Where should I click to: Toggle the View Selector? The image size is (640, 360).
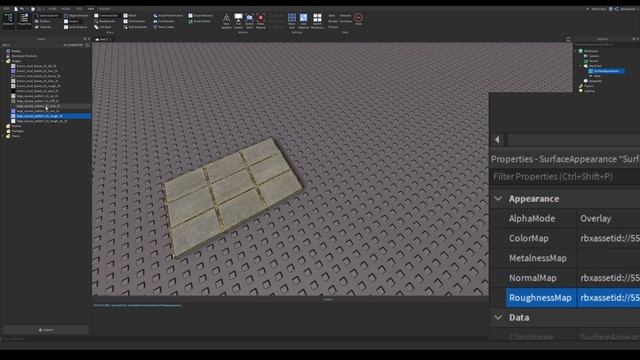pyautogui.click(x=226, y=21)
